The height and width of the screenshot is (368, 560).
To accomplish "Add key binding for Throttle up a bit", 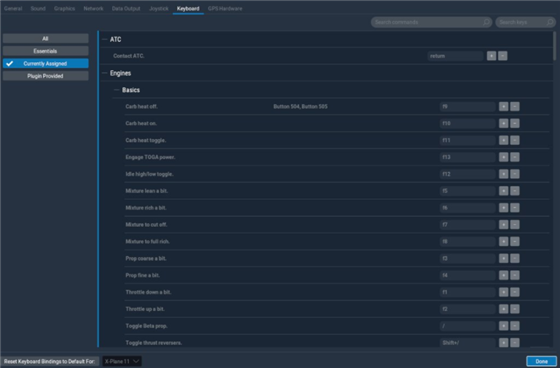I will 504,309.
